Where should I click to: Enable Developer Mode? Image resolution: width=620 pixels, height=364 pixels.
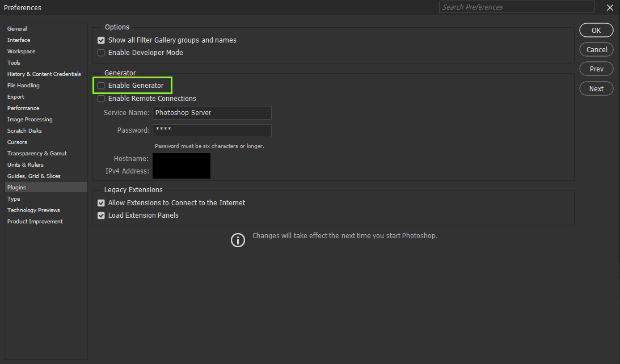(101, 53)
